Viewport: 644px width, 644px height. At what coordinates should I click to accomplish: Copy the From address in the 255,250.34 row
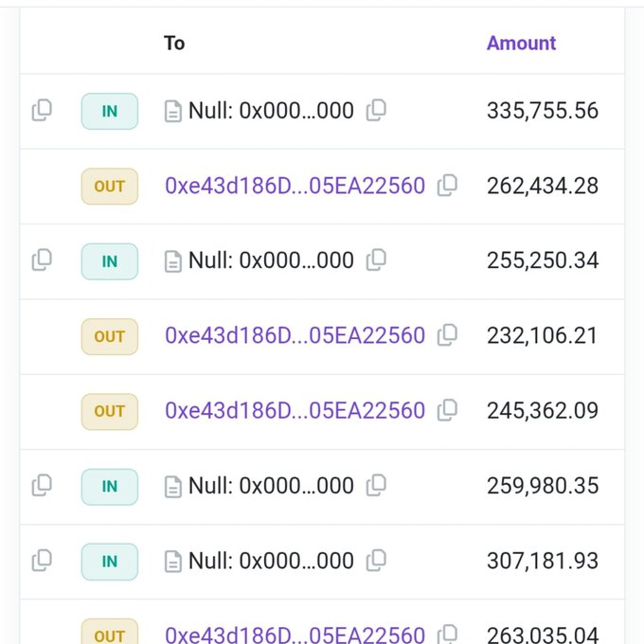(x=42, y=260)
